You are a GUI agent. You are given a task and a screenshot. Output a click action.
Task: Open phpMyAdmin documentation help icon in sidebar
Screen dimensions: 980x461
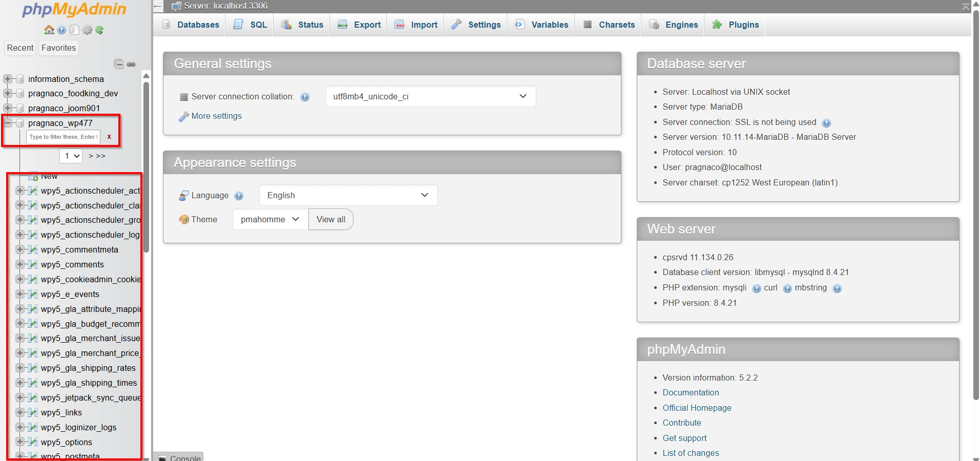(x=61, y=30)
